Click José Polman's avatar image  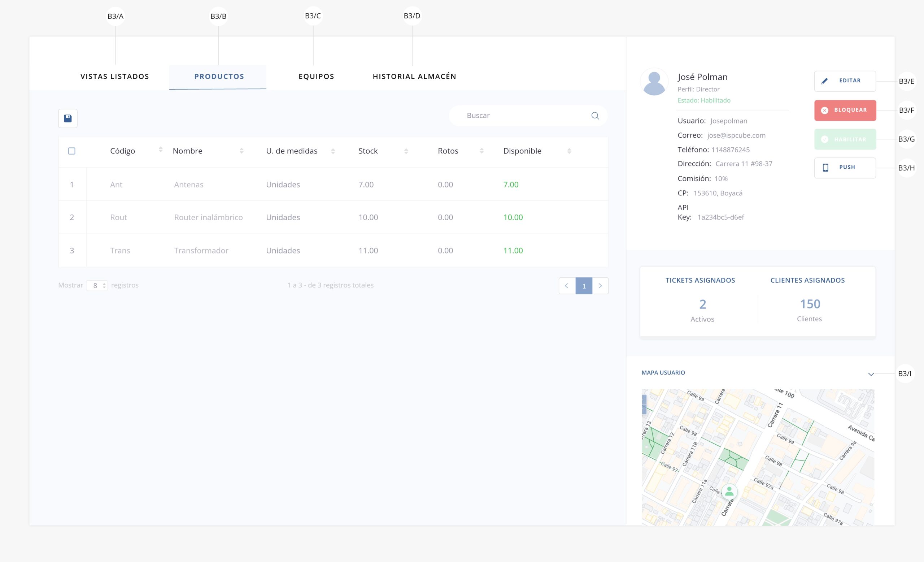654,82
